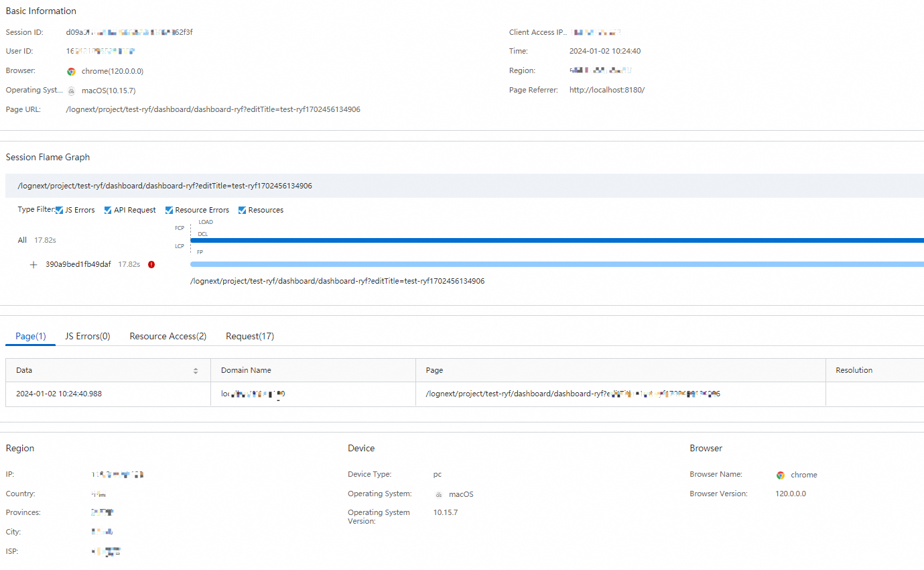The width and height of the screenshot is (924, 570).
Task: Select the Browser Version value 120.0.0.0
Action: pos(791,494)
